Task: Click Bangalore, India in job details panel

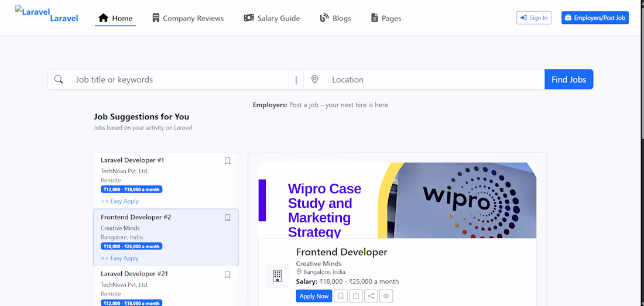Action: click(324, 272)
